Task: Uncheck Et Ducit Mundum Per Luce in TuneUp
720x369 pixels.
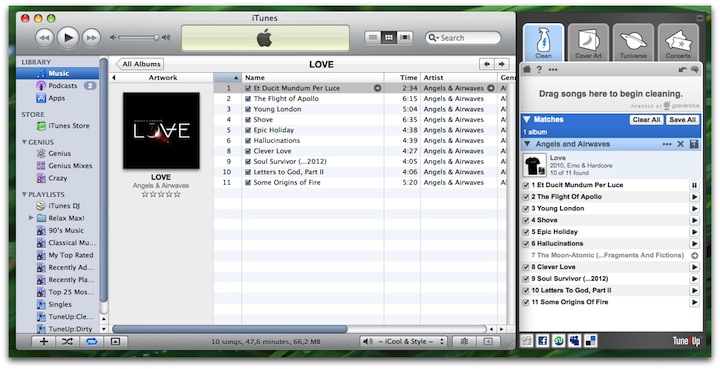Action: [x=526, y=185]
